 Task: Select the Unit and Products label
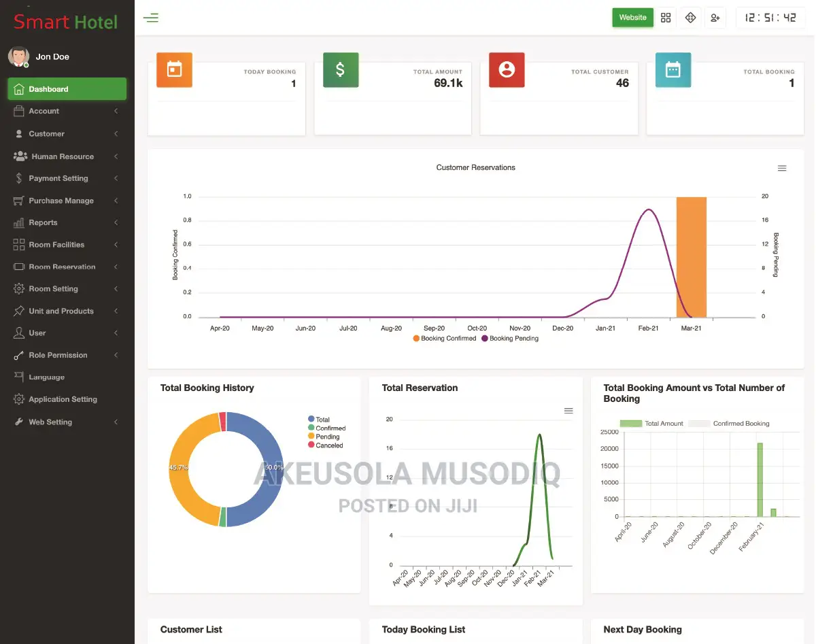pos(61,311)
